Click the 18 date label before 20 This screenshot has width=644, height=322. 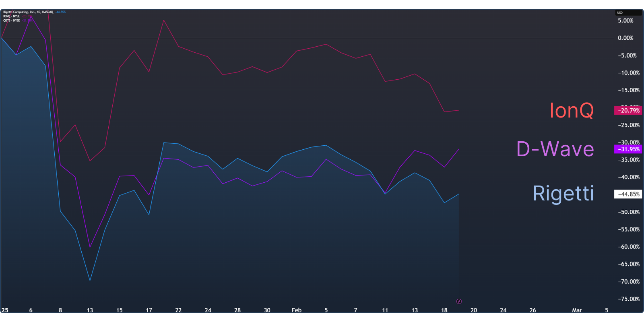pos(444,310)
